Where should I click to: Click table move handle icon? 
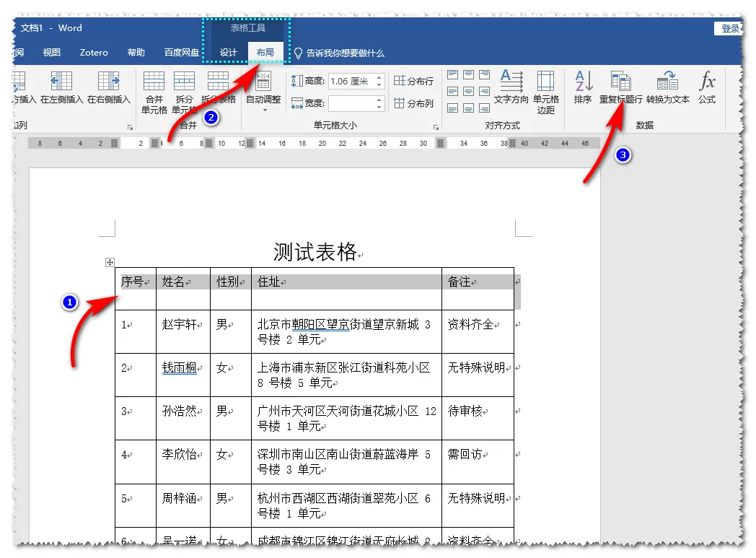coord(110,262)
